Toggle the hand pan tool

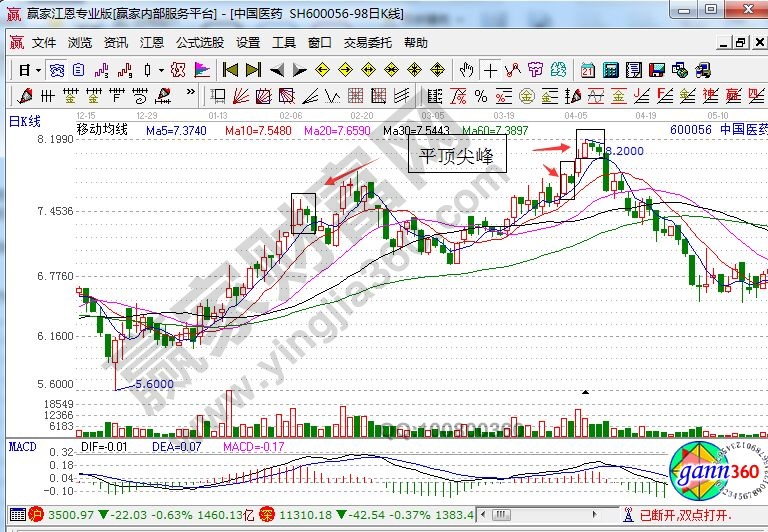point(467,70)
